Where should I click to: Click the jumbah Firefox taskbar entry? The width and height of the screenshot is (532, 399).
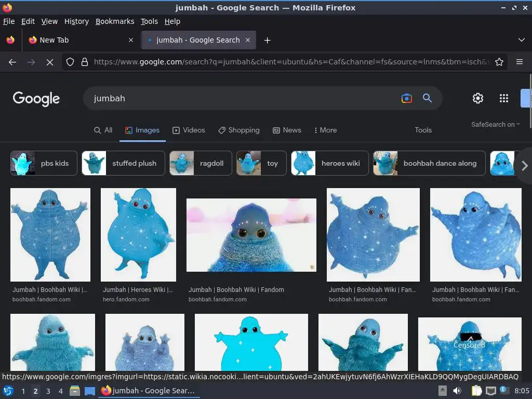pyautogui.click(x=149, y=391)
